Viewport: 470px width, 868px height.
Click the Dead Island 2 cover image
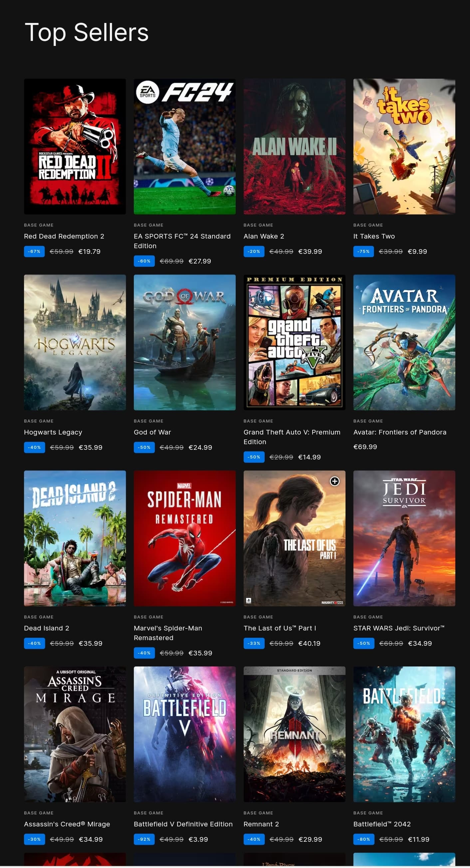coord(75,538)
